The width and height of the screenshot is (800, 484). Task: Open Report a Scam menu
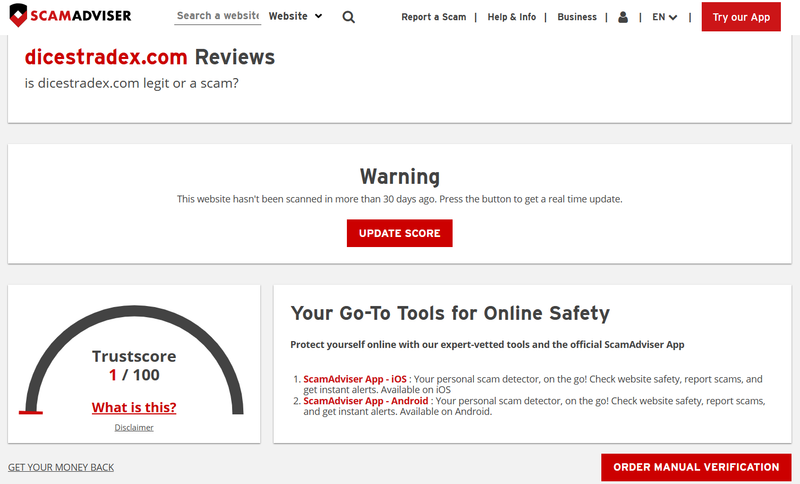434,17
